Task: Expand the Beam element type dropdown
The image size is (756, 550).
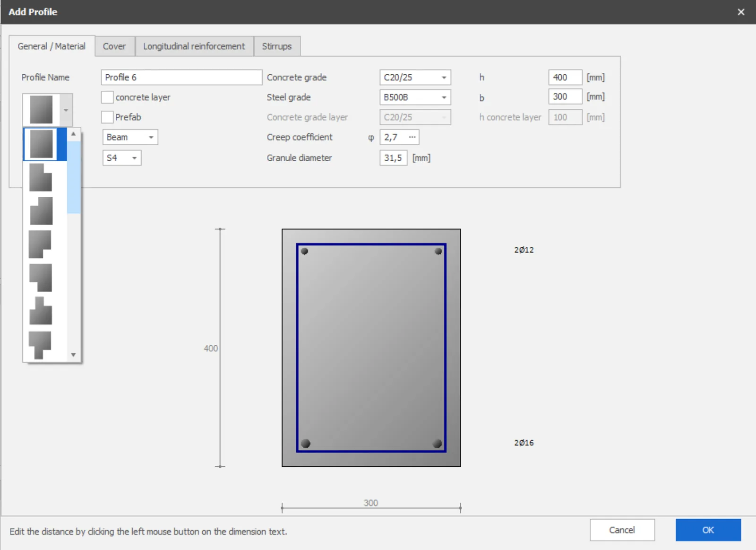Action: point(130,137)
